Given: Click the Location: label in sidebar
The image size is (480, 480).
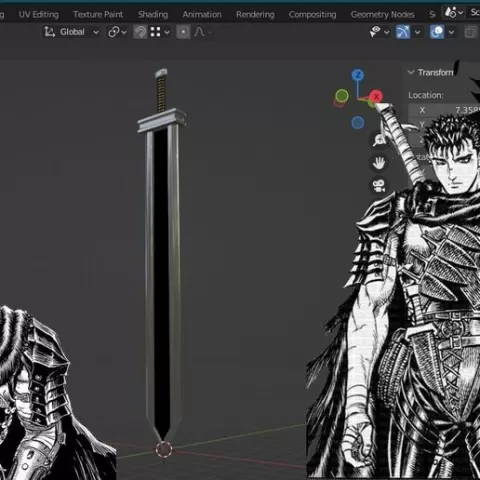Looking at the screenshot, I should tap(426, 95).
